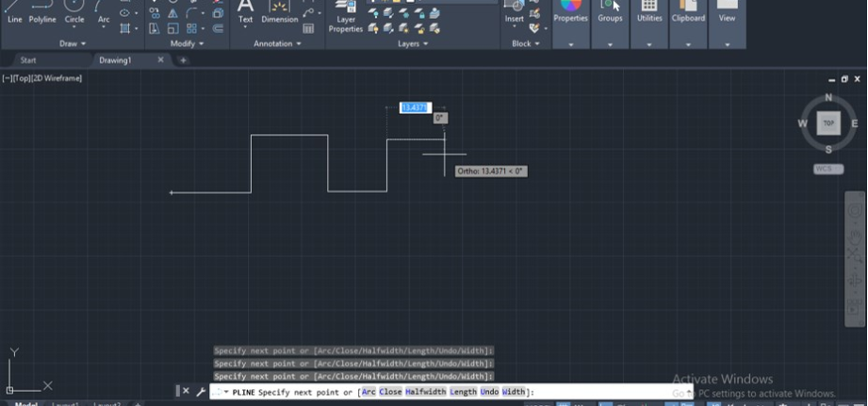Open Layer Properties manager
Image resolution: width=868 pixels, height=406 pixels.
click(x=346, y=16)
